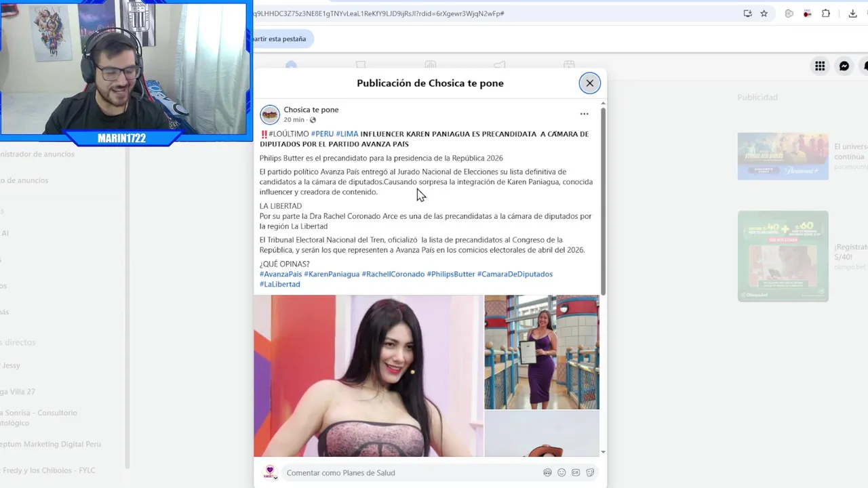Open the Administrador de anuncios sidebar link
Screen dimensions: 868x488
tap(37, 154)
